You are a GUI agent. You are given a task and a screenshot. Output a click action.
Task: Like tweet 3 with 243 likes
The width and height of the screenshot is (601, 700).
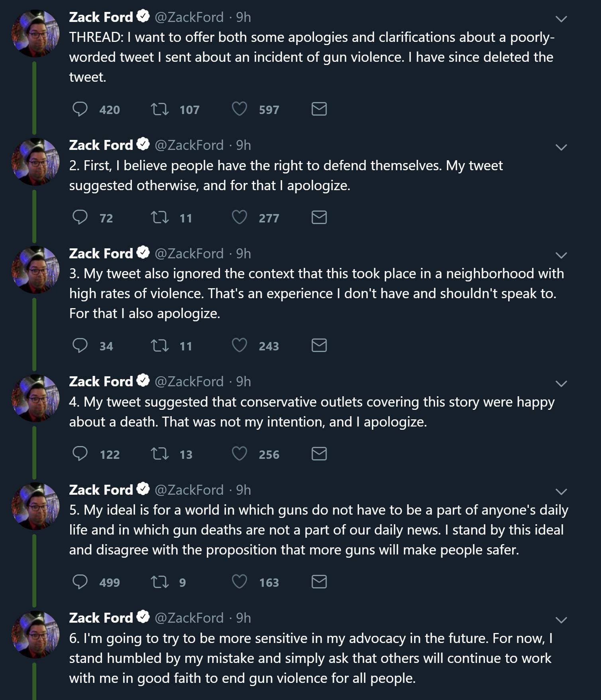[x=240, y=345]
